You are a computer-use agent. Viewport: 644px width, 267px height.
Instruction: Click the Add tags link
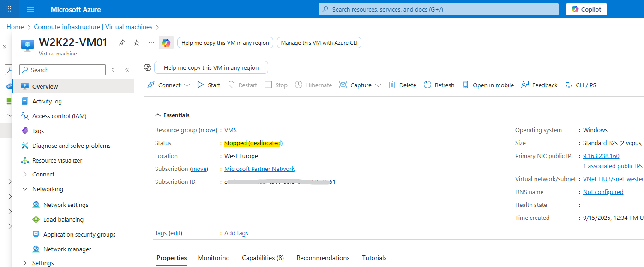(236, 233)
